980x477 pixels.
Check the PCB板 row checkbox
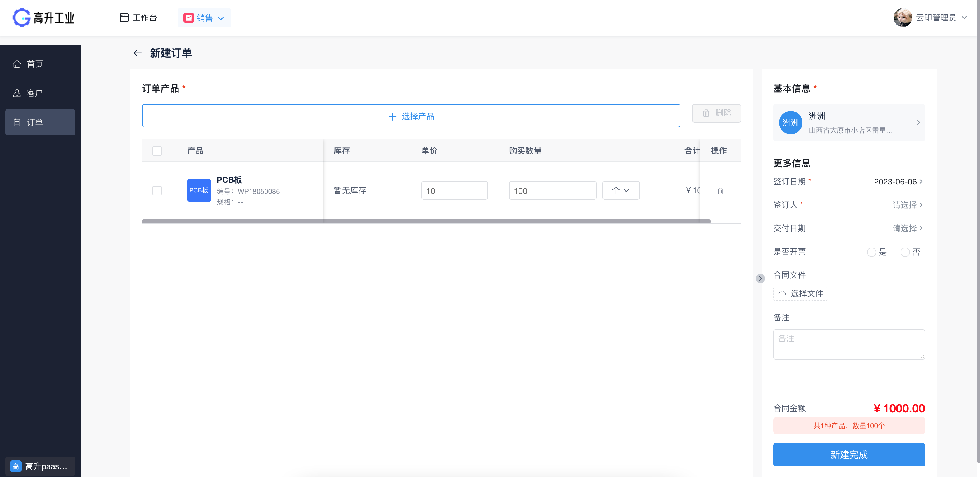point(157,191)
